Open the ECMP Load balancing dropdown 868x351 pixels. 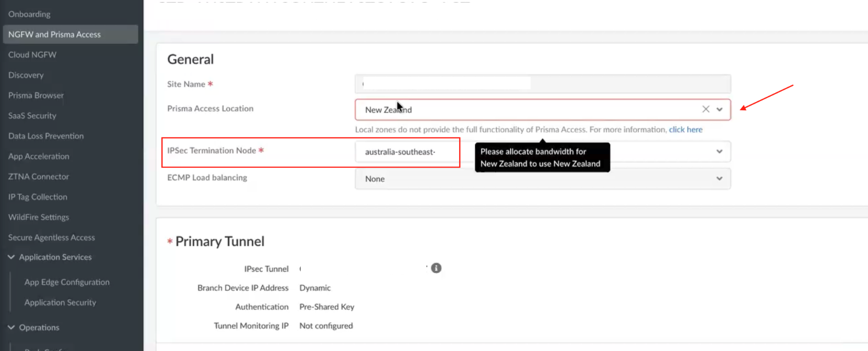(543, 179)
